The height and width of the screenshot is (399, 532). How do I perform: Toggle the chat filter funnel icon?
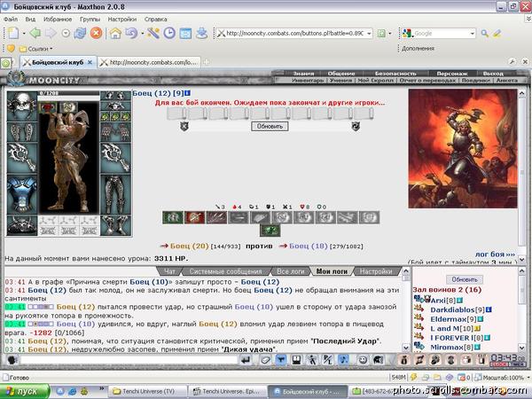click(280, 360)
